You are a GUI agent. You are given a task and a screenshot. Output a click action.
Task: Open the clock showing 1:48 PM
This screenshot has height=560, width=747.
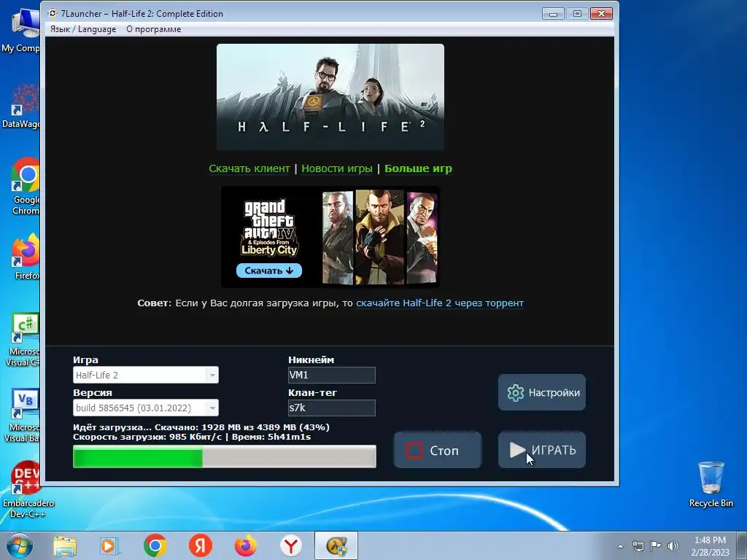coord(710,546)
